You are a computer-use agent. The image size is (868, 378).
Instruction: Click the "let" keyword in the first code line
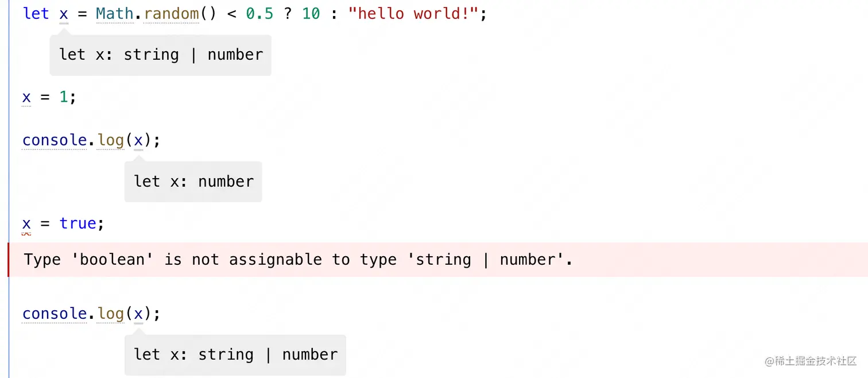36,14
